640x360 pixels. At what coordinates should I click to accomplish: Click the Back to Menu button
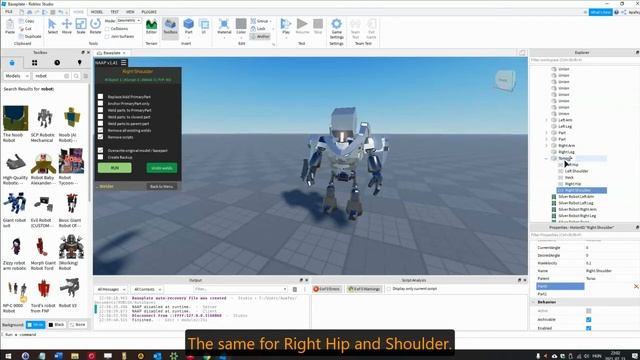[162, 187]
